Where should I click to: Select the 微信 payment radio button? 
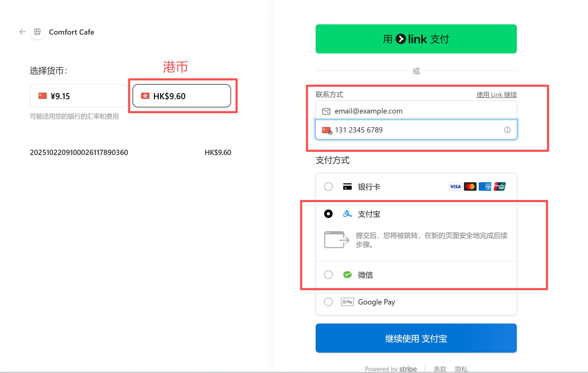click(x=328, y=275)
